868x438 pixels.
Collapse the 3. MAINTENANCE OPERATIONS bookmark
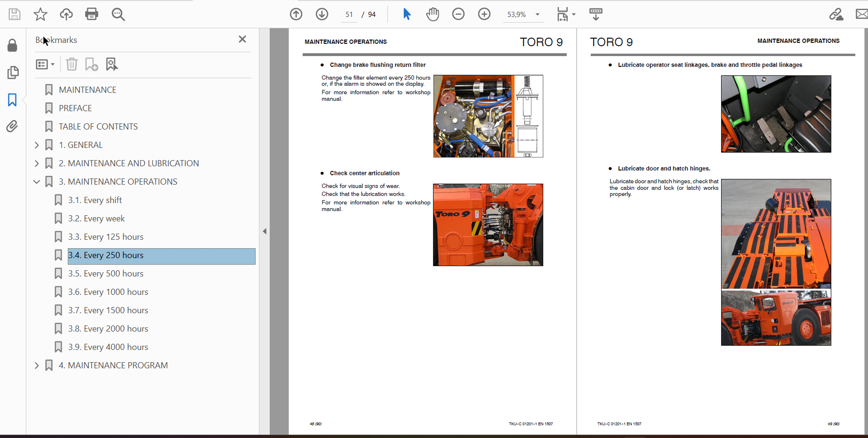tap(37, 182)
